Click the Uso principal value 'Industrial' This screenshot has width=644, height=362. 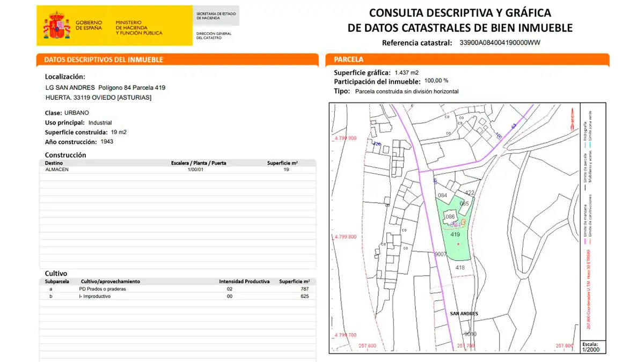(100, 123)
